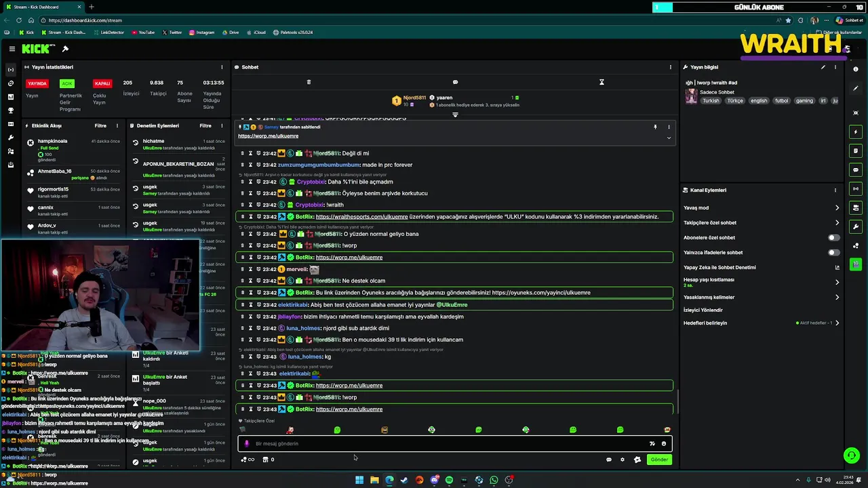Click Gönder send button
868x488 pixels.
click(x=659, y=460)
